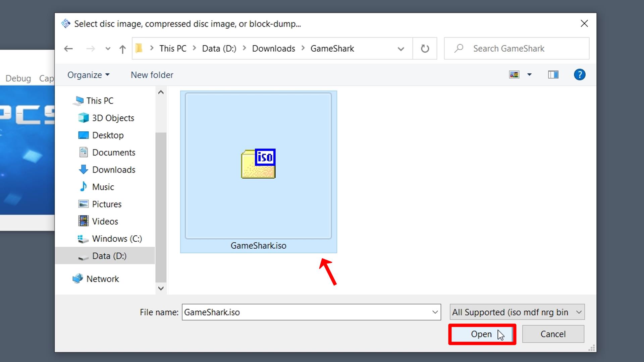Click the Cancel button
The width and height of the screenshot is (644, 362).
(x=553, y=334)
